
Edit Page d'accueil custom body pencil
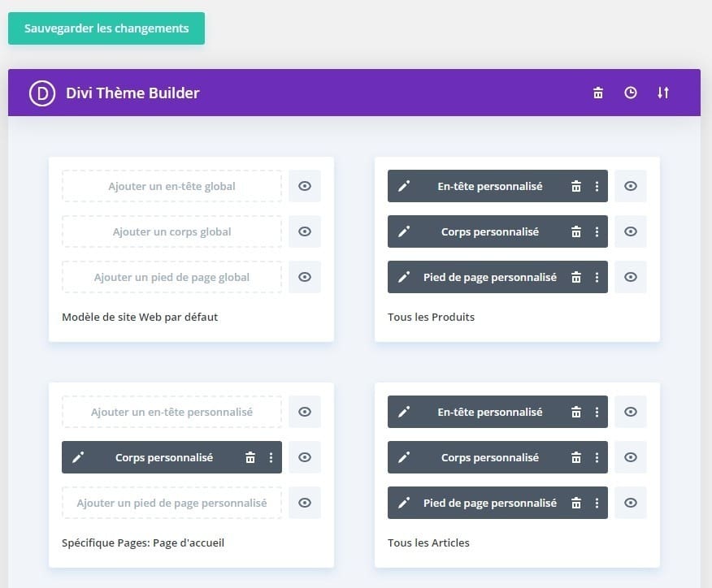tap(78, 457)
